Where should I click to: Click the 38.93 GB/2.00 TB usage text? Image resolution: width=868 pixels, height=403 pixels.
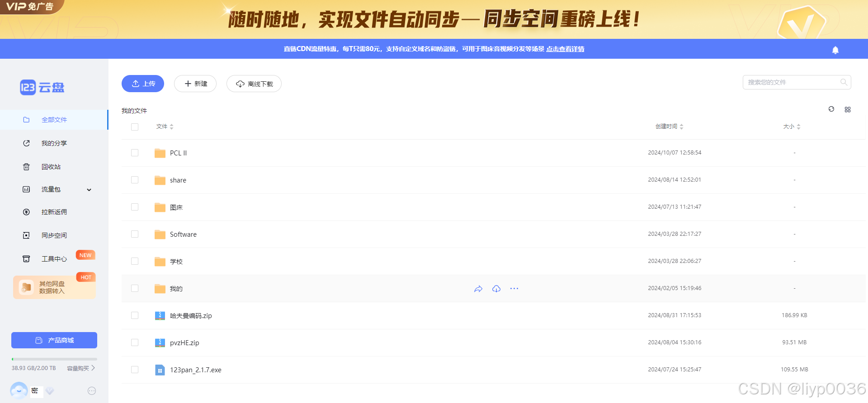point(34,368)
